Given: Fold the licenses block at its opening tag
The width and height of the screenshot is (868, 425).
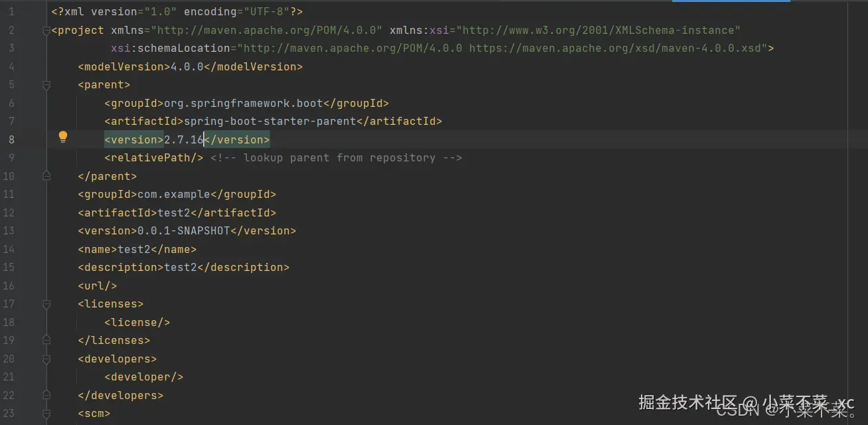Looking at the screenshot, I should pos(46,304).
